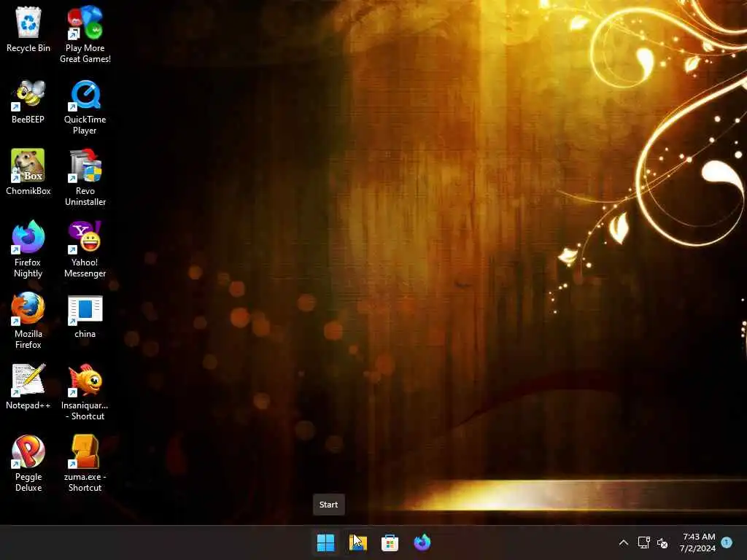The image size is (747, 560).
Task: Open File Explorer from the taskbar
Action: (357, 542)
